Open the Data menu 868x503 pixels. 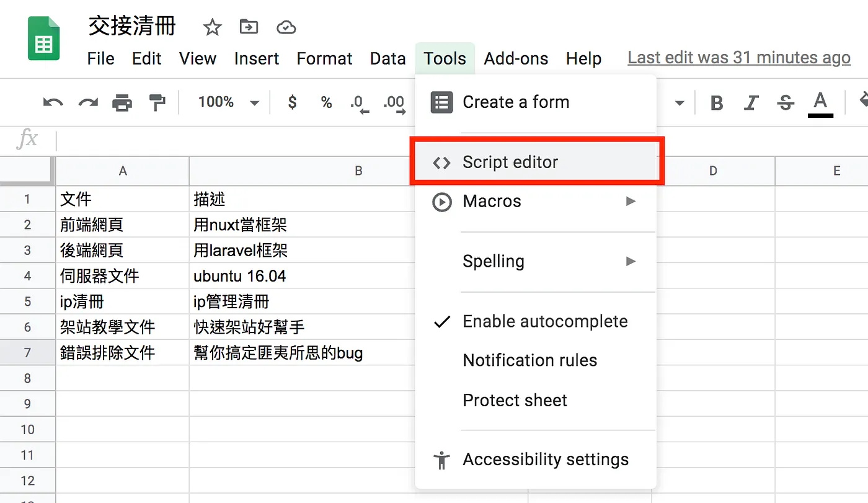pyautogui.click(x=387, y=58)
